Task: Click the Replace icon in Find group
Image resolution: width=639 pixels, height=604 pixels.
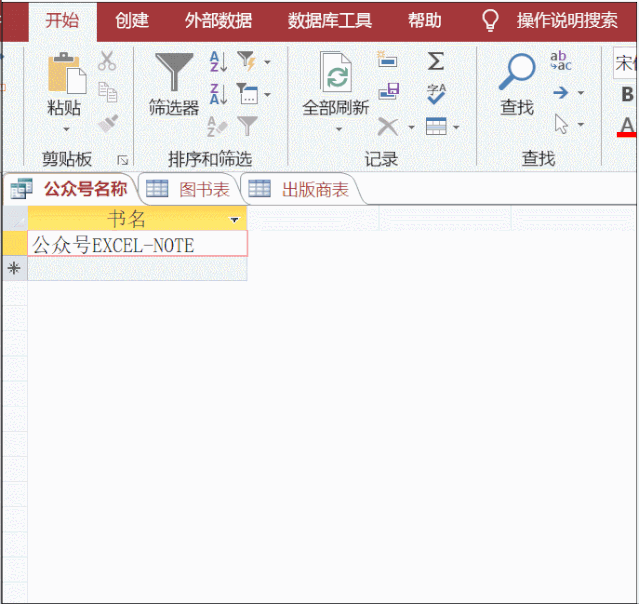Action: pyautogui.click(x=561, y=62)
